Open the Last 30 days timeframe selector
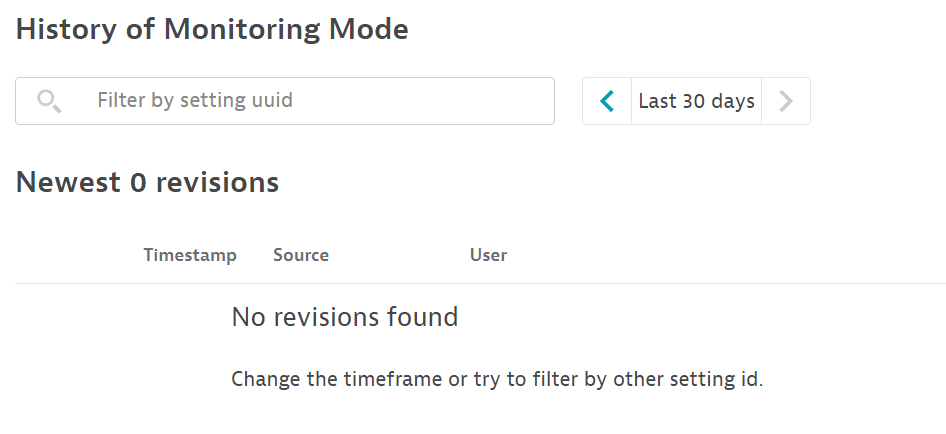Viewport: 946px width, 434px height. point(696,101)
